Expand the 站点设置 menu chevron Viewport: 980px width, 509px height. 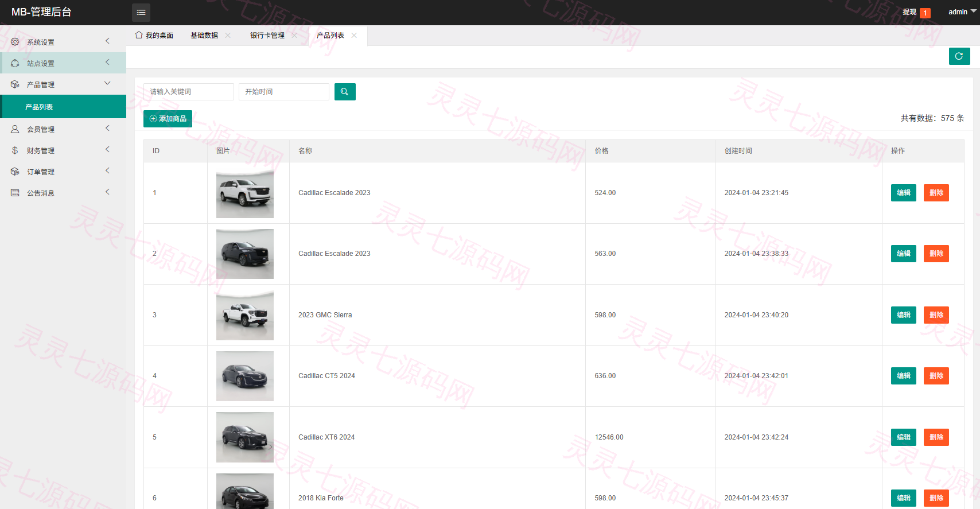(107, 63)
